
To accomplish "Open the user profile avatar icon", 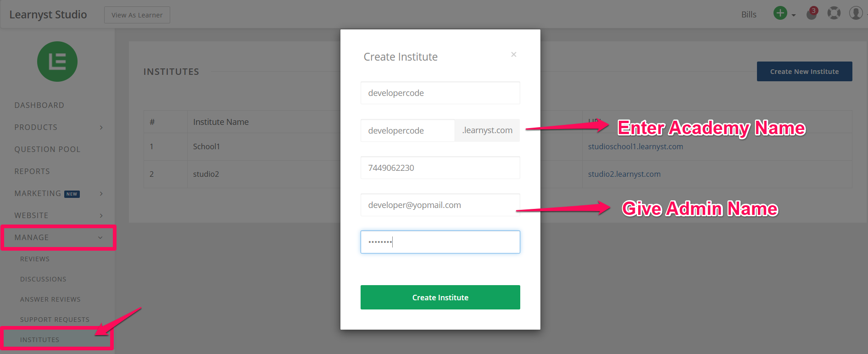I will pos(856,13).
